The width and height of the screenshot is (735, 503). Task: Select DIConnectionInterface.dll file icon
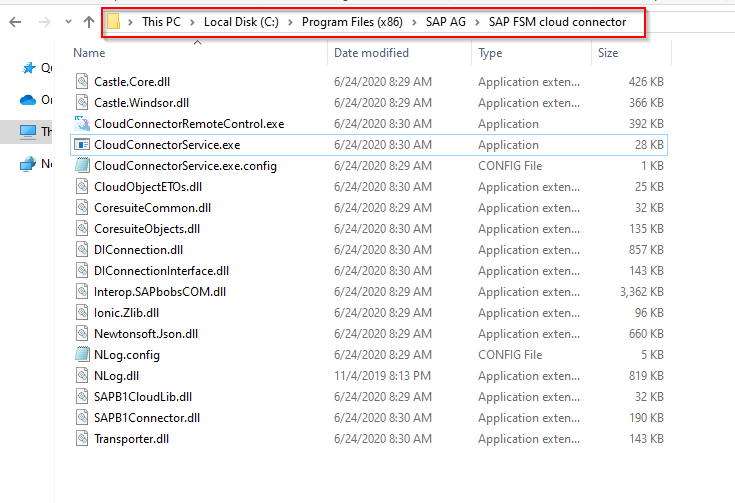pos(82,270)
